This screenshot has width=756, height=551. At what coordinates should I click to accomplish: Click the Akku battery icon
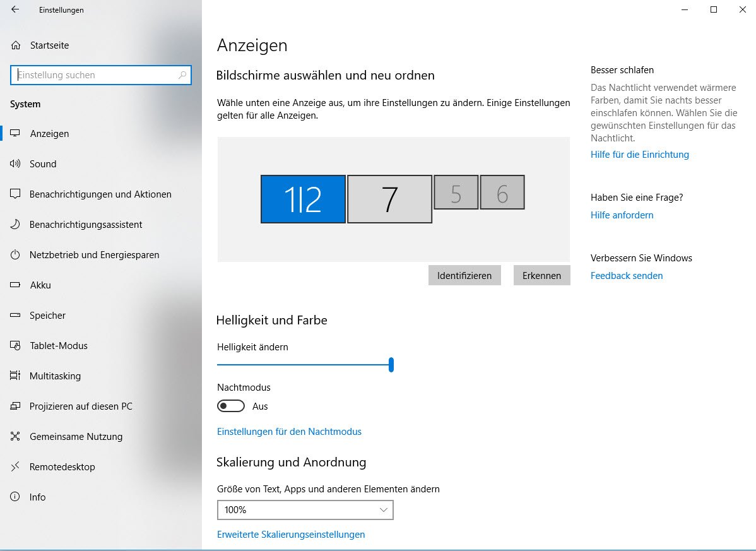click(15, 285)
